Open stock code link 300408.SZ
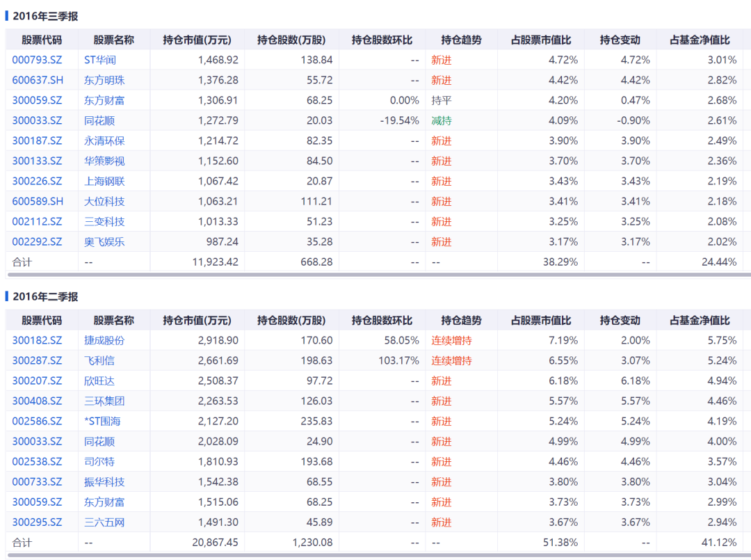 (x=37, y=401)
